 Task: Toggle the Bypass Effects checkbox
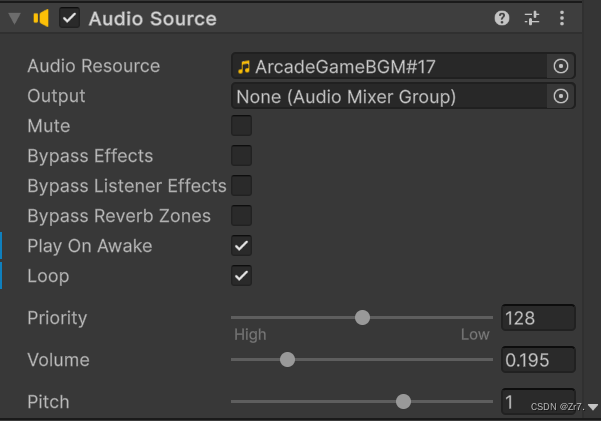pos(241,156)
